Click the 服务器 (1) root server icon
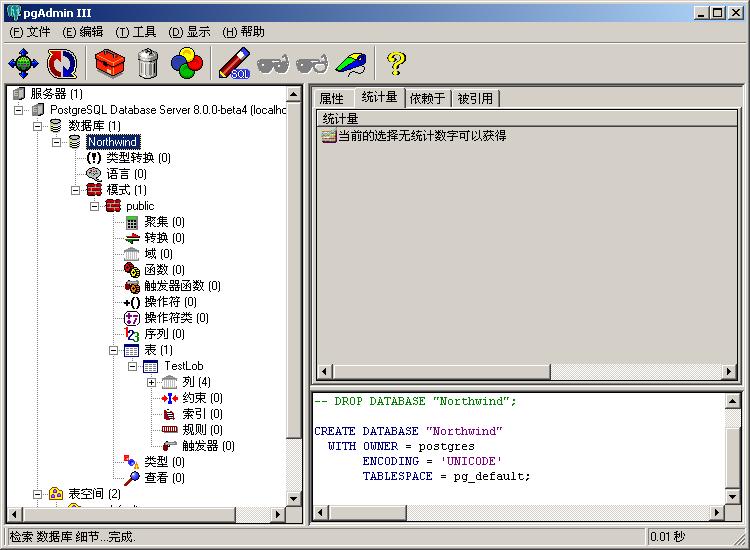Image resolution: width=750 pixels, height=550 pixels. 19,94
